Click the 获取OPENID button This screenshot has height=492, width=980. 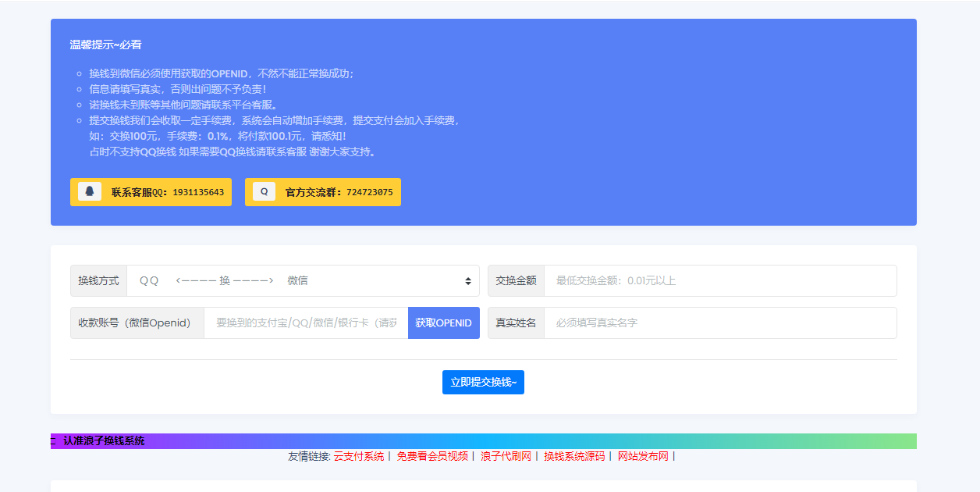[x=443, y=323]
